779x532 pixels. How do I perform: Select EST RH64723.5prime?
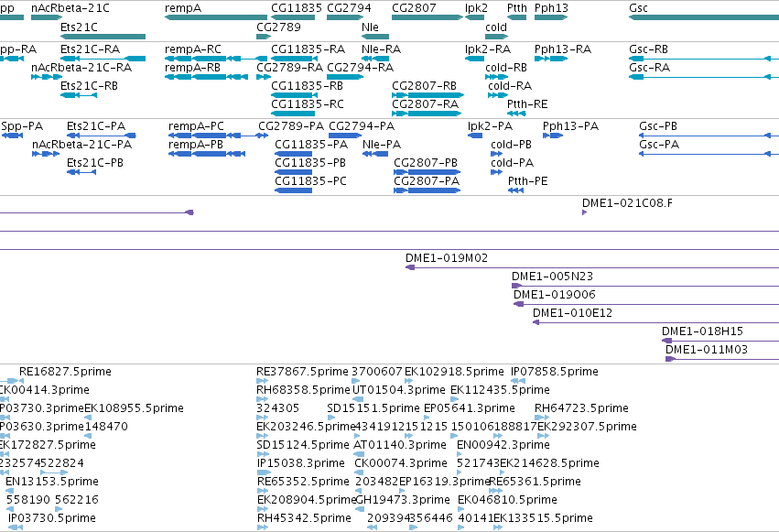coord(582,408)
